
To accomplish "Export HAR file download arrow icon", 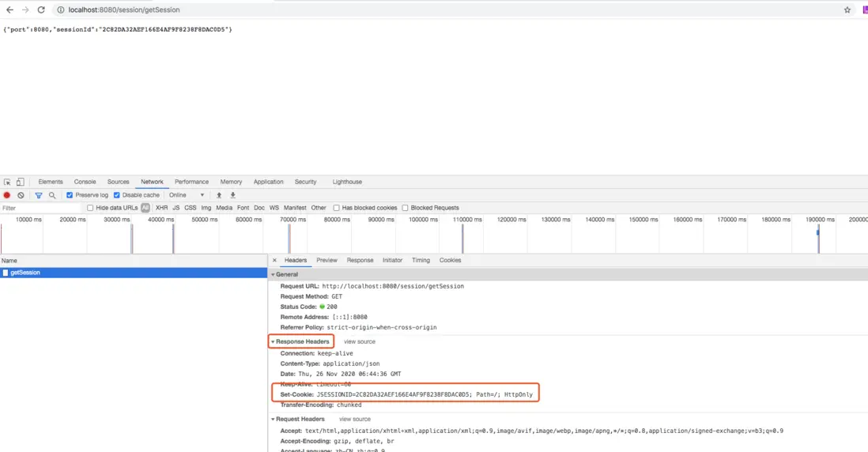I will point(232,195).
